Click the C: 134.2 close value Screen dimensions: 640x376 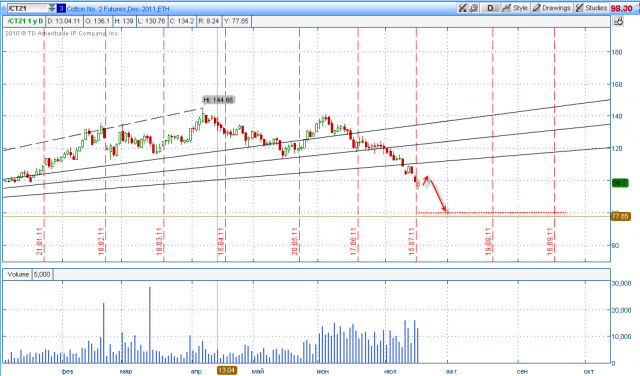182,21
